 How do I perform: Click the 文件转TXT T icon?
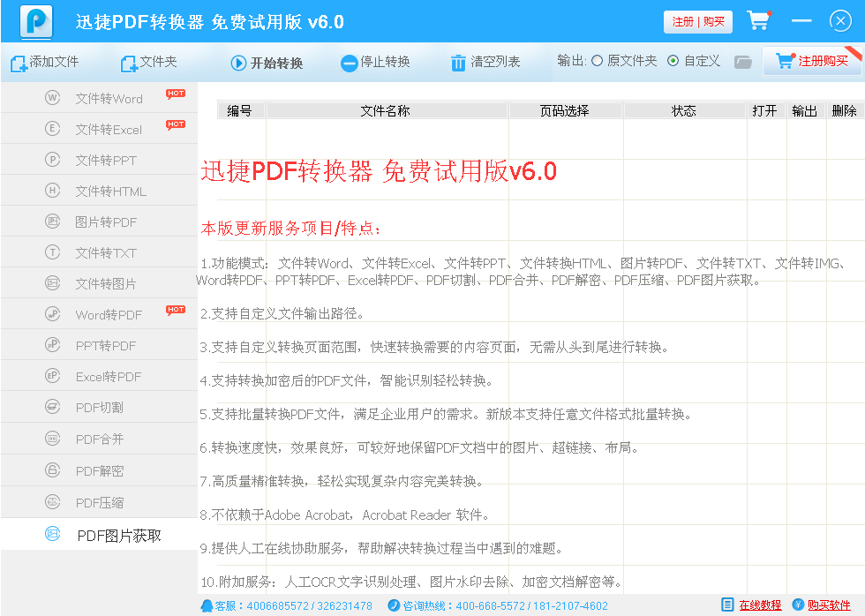52,252
